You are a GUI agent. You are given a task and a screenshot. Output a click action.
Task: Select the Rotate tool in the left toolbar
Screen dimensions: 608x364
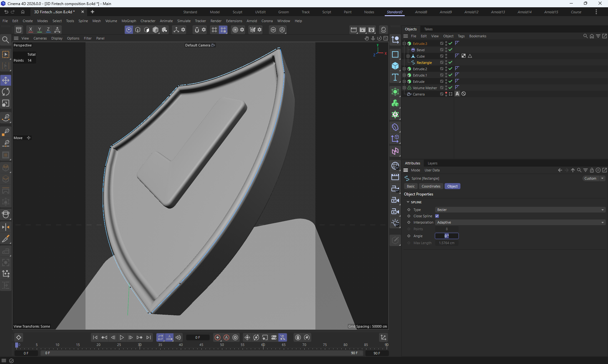pos(6,92)
